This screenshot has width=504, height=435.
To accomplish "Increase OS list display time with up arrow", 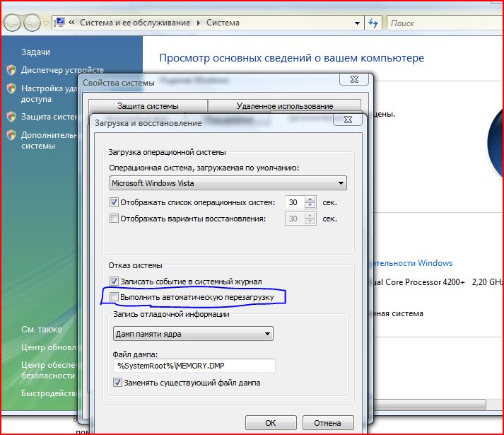I will (310, 199).
